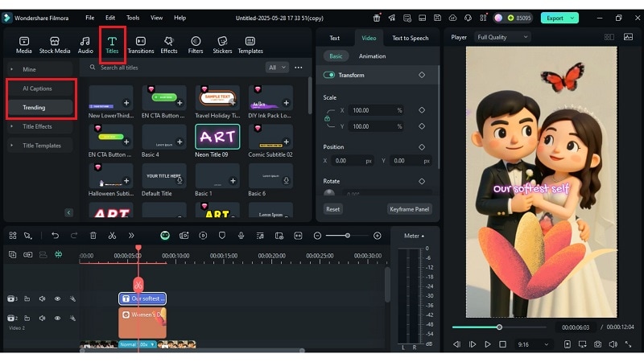Switch to the Text tab

click(334, 38)
